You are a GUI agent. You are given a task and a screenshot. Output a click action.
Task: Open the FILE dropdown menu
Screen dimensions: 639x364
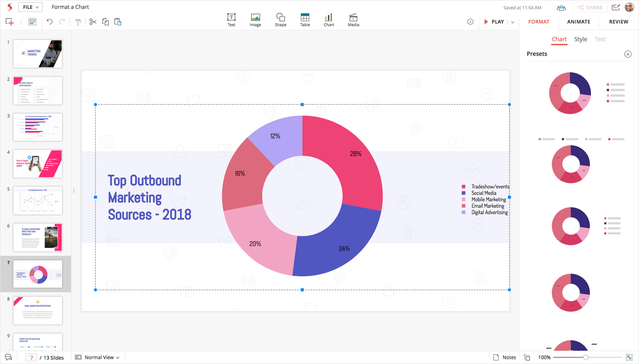tap(30, 7)
